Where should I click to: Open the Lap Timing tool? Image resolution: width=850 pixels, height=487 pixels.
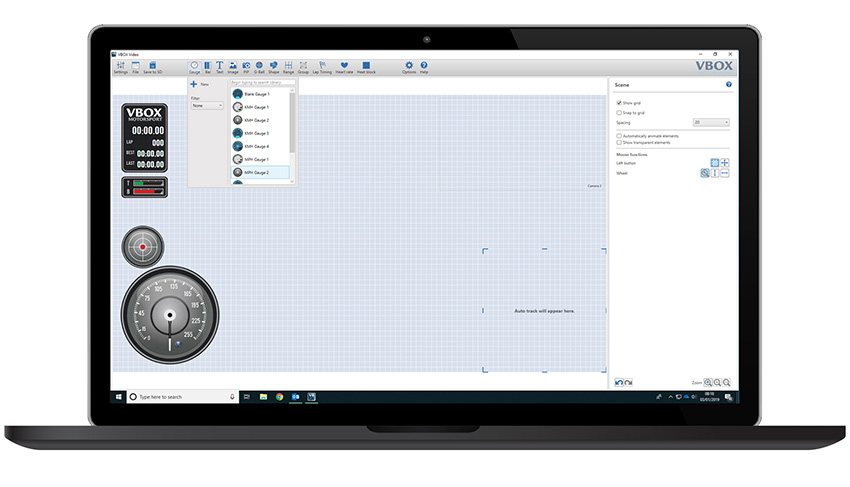[322, 67]
